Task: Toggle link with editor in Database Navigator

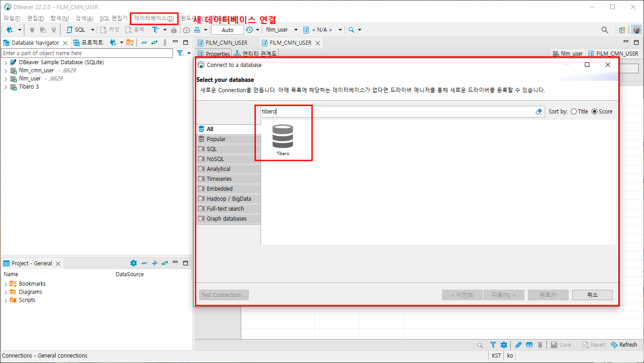Action: [154, 42]
